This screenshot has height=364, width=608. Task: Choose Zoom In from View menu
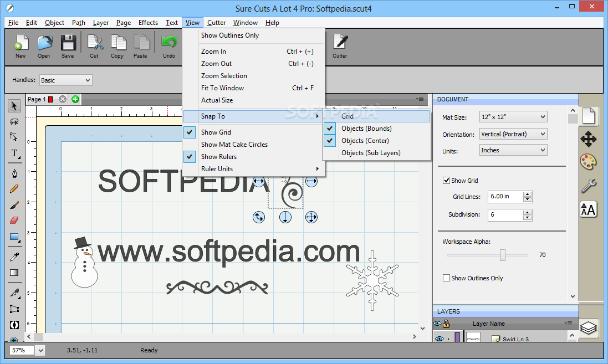[x=254, y=51]
